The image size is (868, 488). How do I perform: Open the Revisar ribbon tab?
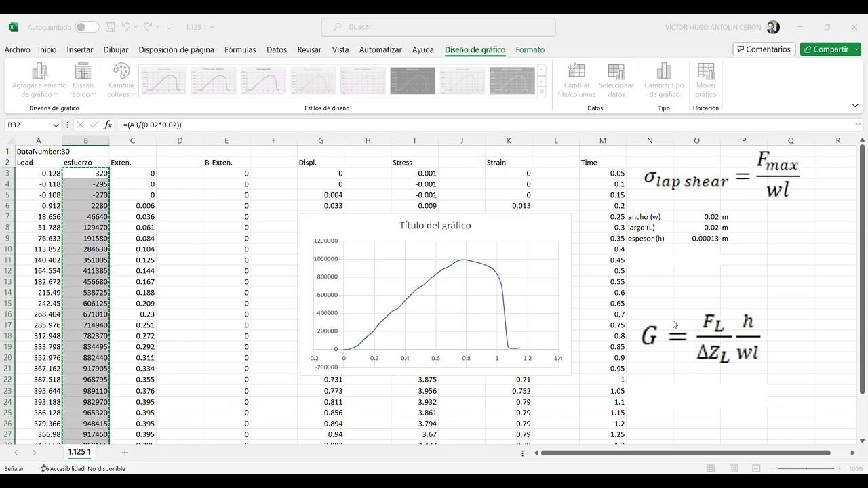309,49
